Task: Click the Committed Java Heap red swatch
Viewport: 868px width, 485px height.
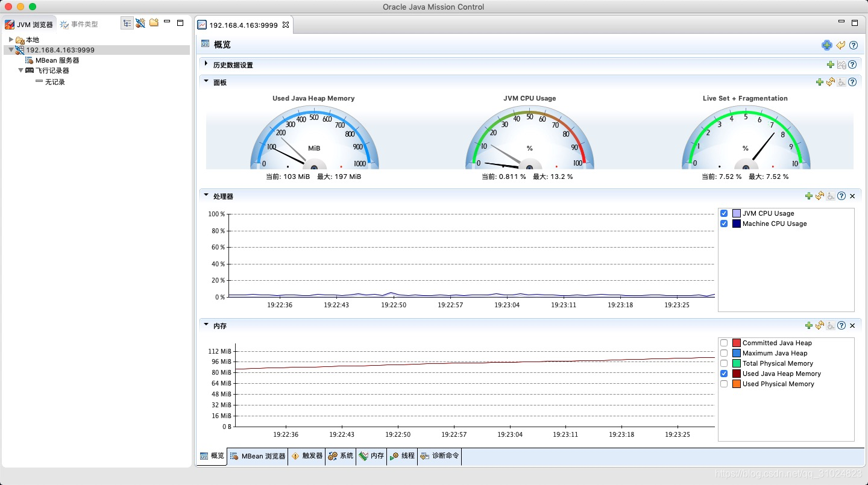Action: (737, 343)
